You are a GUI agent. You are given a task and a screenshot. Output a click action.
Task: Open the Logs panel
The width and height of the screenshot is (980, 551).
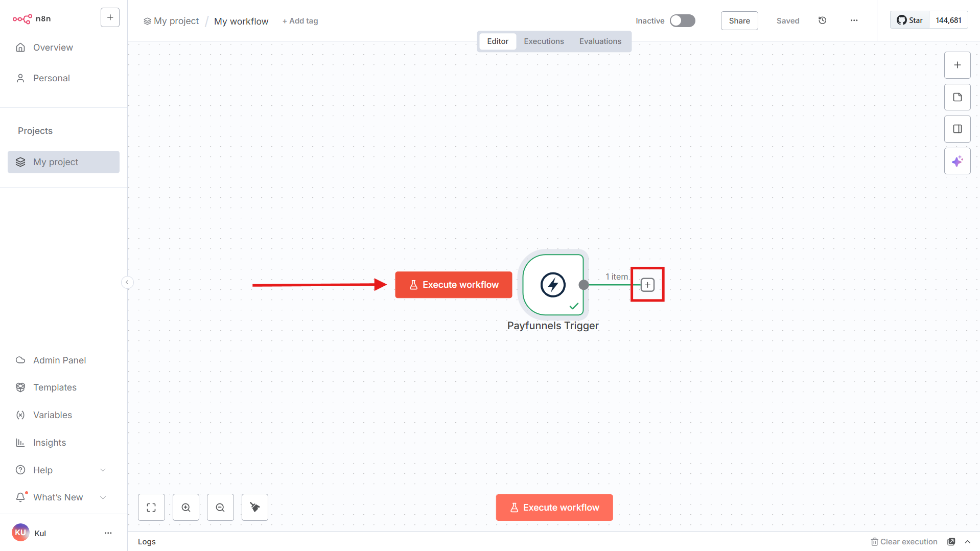tap(147, 542)
